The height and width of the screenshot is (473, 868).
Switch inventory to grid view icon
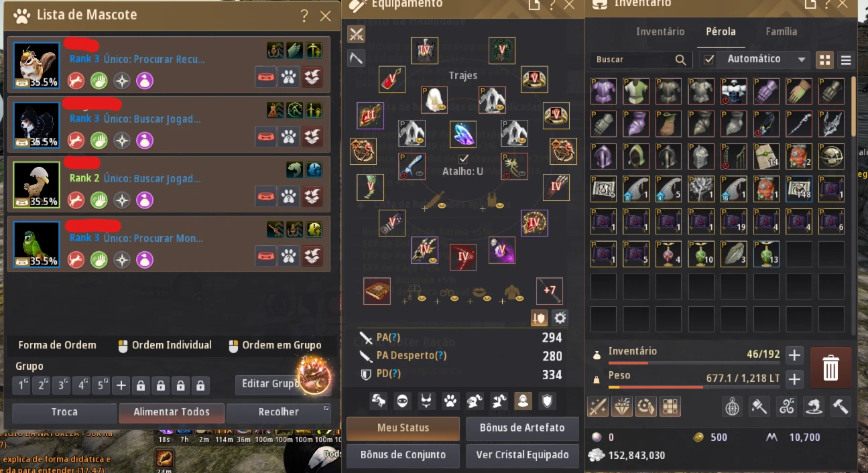[824, 60]
